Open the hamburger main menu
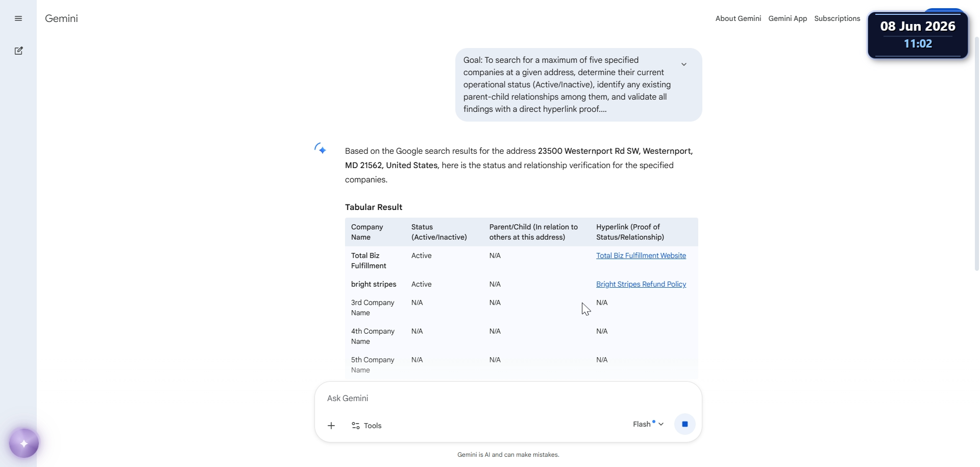 click(x=18, y=18)
